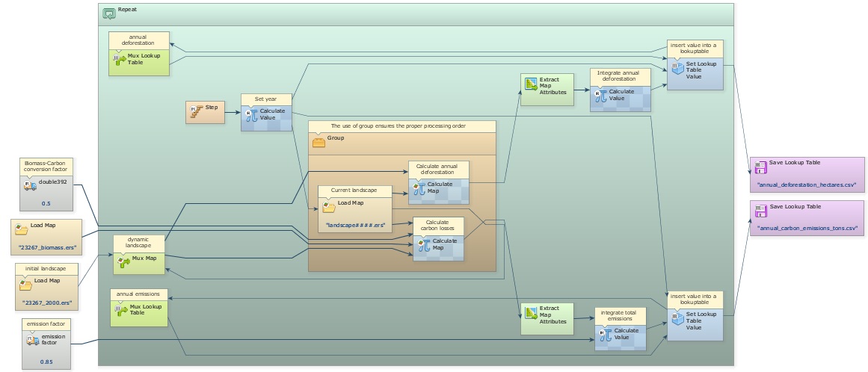
Task: Click the Calculate carbon losses node
Action: [439, 239]
